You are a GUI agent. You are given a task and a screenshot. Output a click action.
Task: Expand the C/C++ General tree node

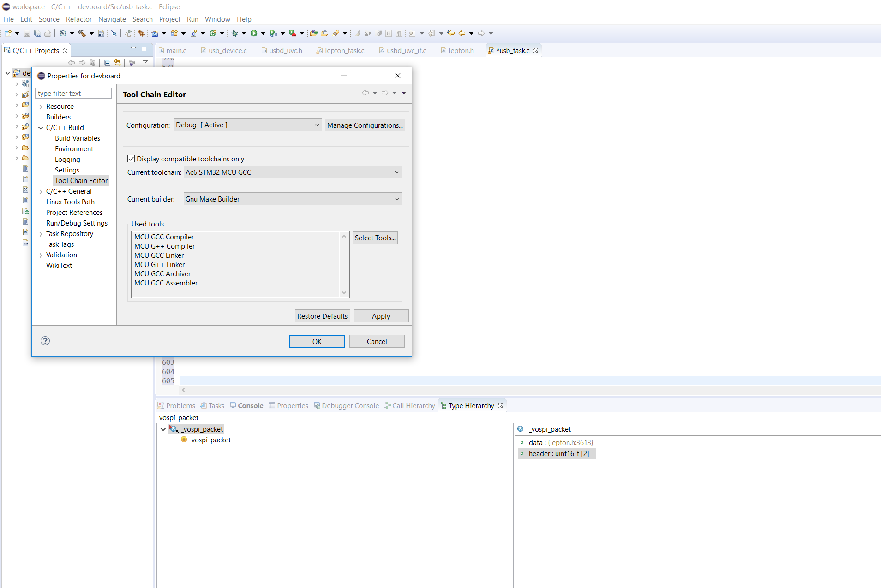(41, 191)
